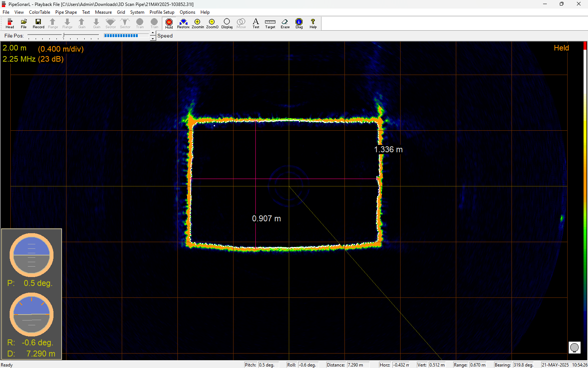Decrease range with the Range down arrow

(x=67, y=23)
